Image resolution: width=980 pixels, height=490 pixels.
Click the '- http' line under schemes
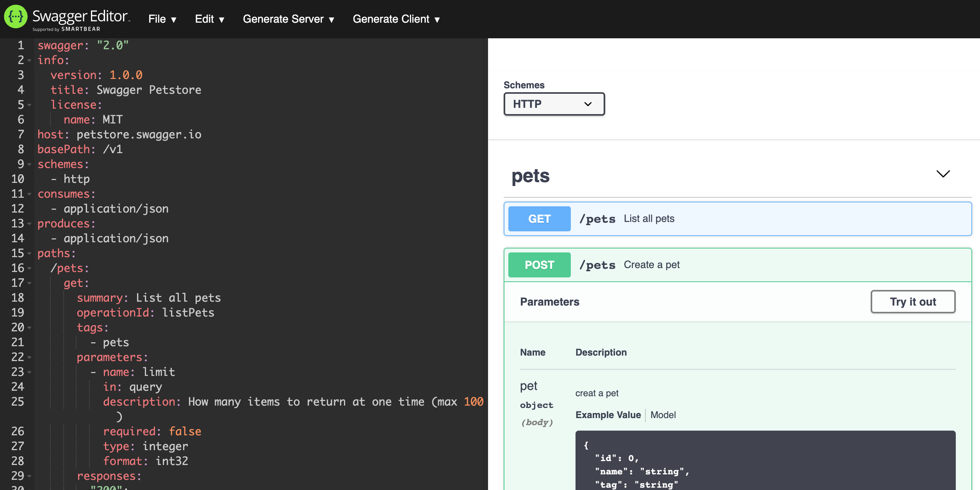click(70, 179)
